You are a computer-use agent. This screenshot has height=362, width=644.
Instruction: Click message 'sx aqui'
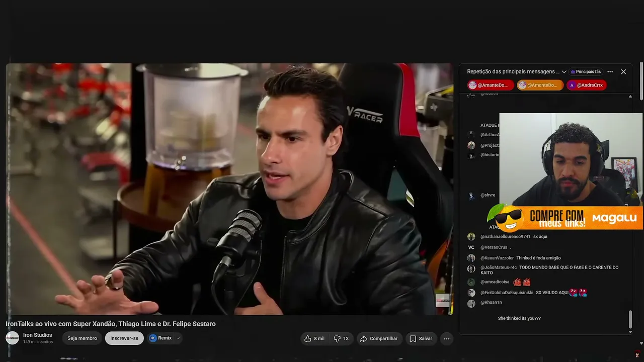[x=540, y=236]
